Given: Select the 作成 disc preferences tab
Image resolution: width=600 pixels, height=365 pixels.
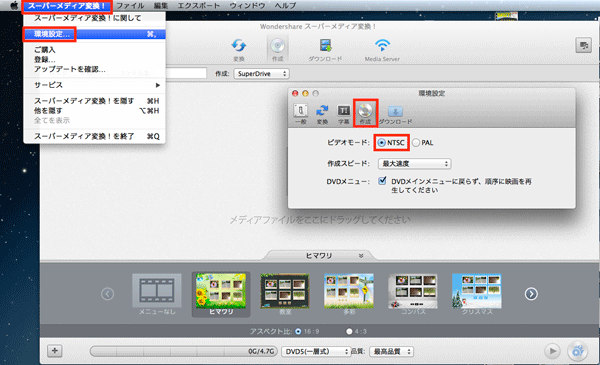Looking at the screenshot, I should tap(365, 114).
